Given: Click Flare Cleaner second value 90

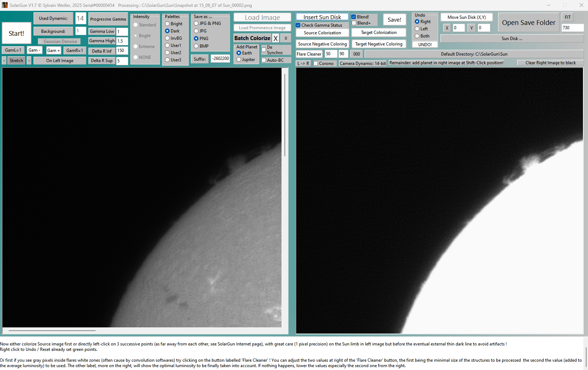Looking at the screenshot, I should pos(343,54).
